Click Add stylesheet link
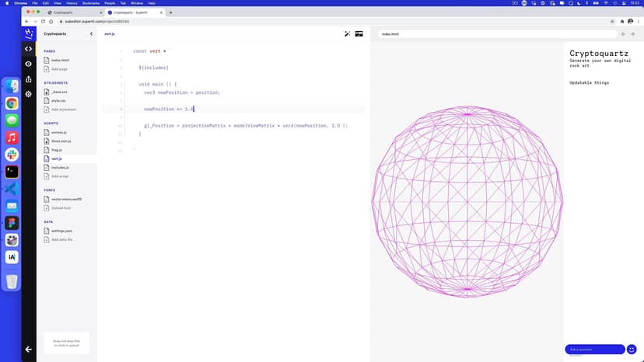Screen dimensions: 644x362 (64, 110)
